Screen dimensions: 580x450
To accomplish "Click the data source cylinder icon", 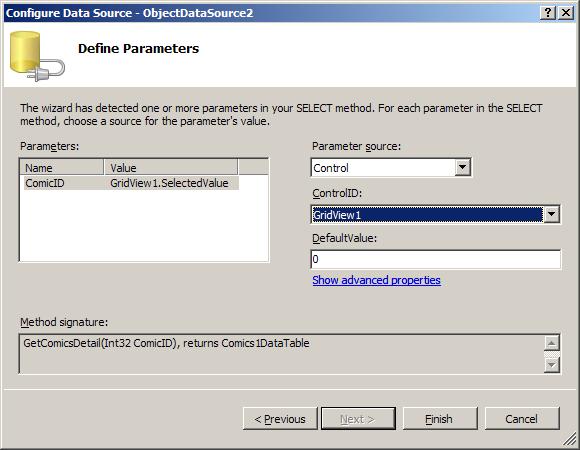I will coord(37,56).
